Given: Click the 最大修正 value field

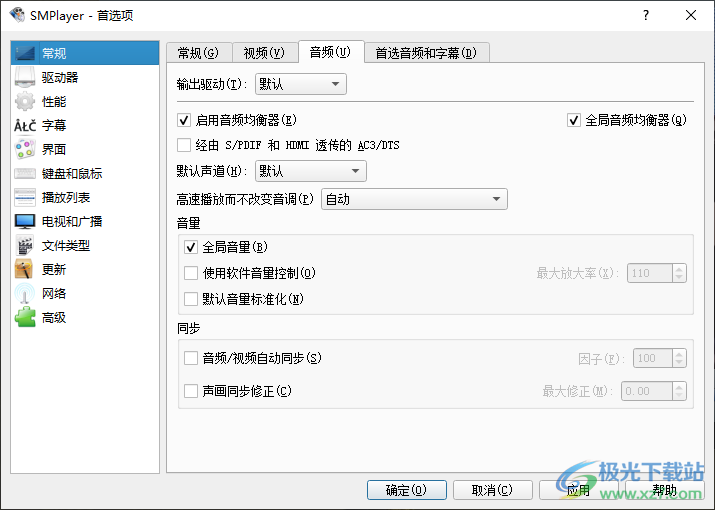Looking at the screenshot, I should pos(646,391).
